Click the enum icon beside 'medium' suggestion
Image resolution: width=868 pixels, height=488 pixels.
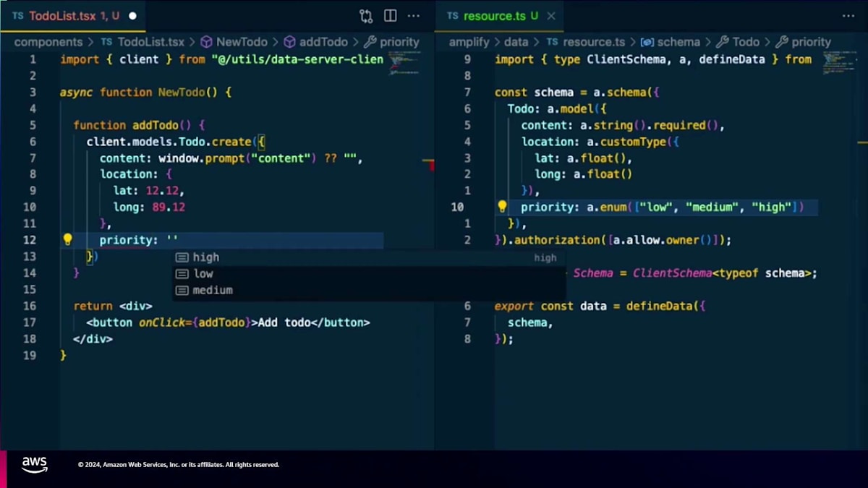point(182,290)
